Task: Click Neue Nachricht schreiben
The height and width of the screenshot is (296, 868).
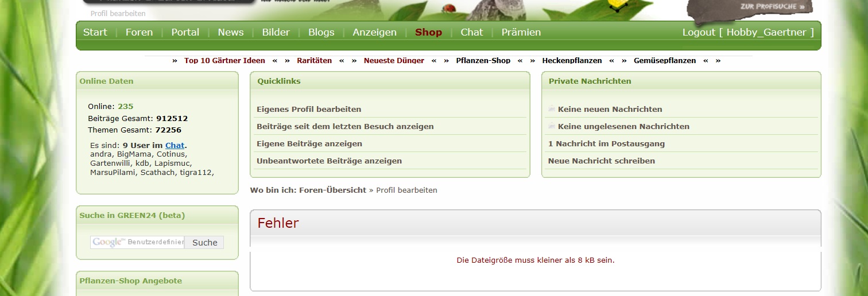Action: pyautogui.click(x=601, y=161)
